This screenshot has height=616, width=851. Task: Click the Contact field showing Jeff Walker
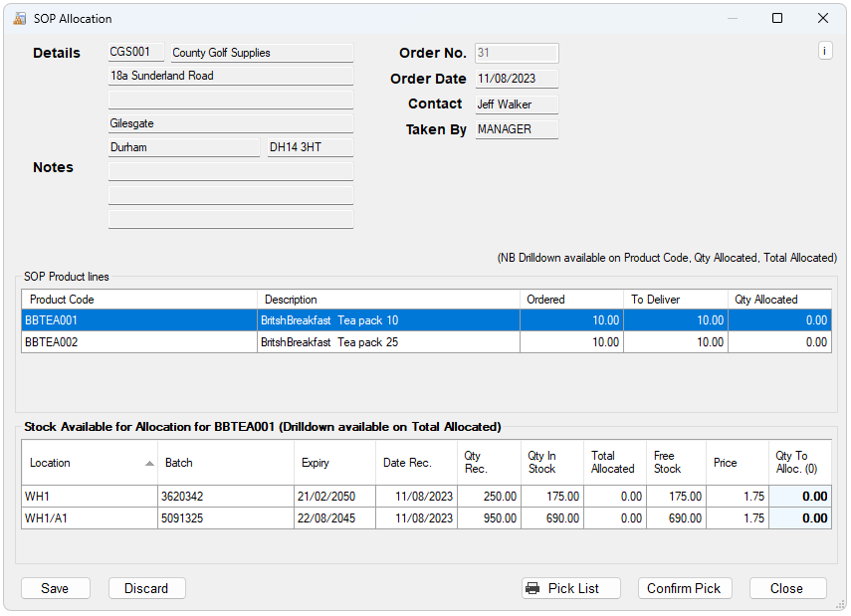pos(516,103)
